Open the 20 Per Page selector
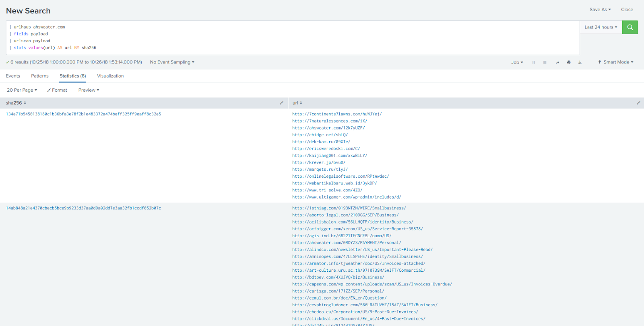 (x=22, y=90)
